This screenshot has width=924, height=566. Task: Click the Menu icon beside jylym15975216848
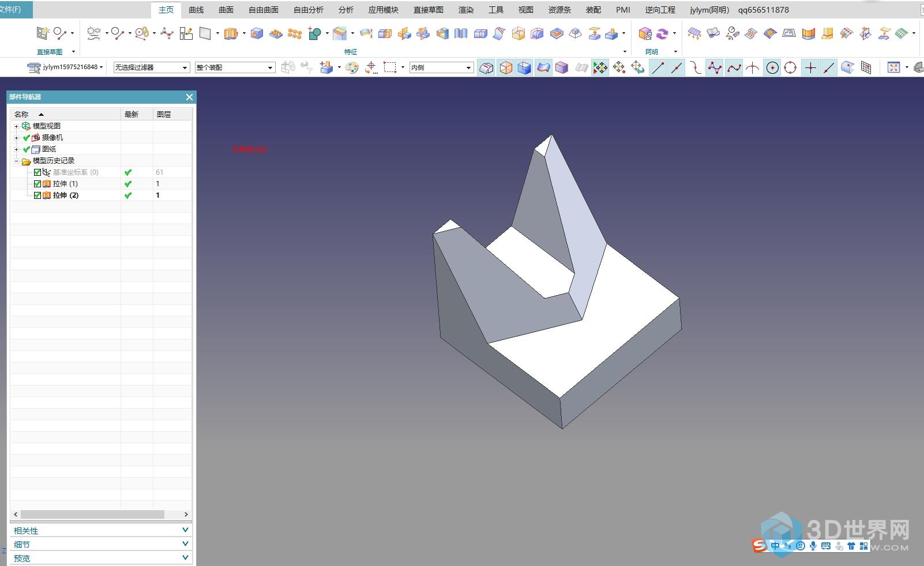pyautogui.click(x=33, y=67)
